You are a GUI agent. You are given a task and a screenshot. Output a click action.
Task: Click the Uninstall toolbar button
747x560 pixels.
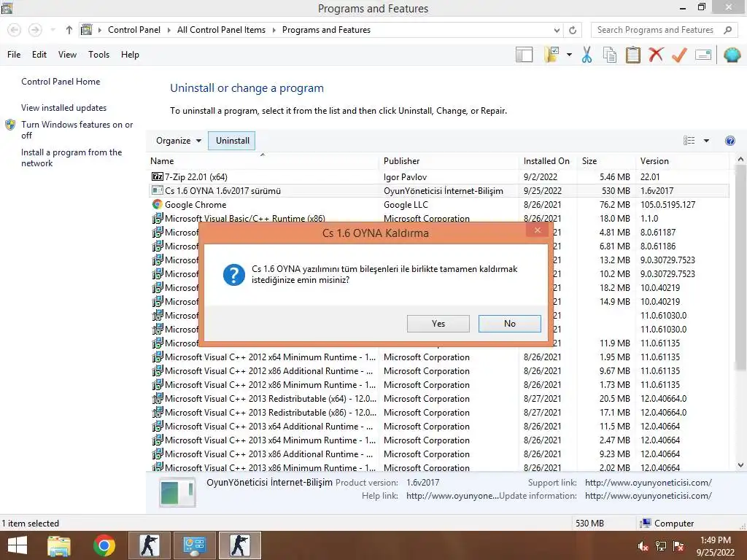(232, 141)
